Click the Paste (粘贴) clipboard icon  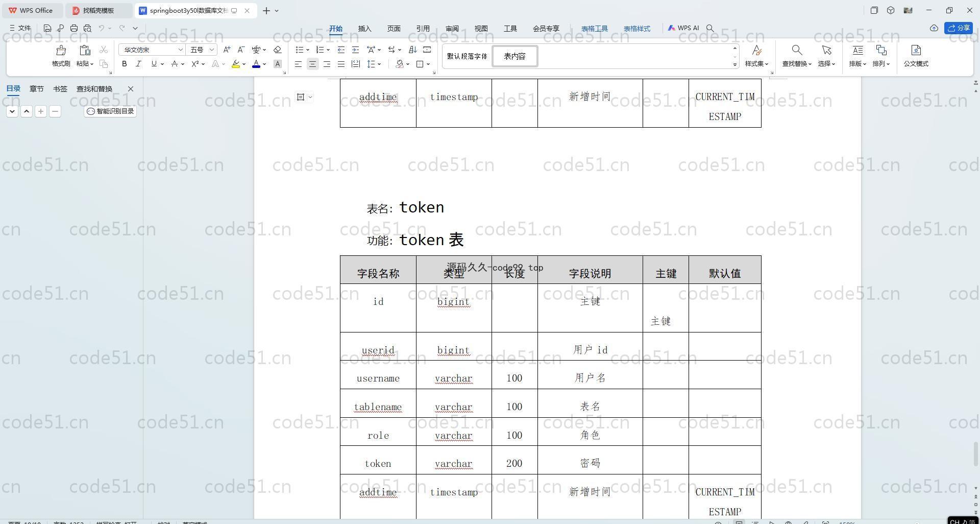[x=85, y=50]
